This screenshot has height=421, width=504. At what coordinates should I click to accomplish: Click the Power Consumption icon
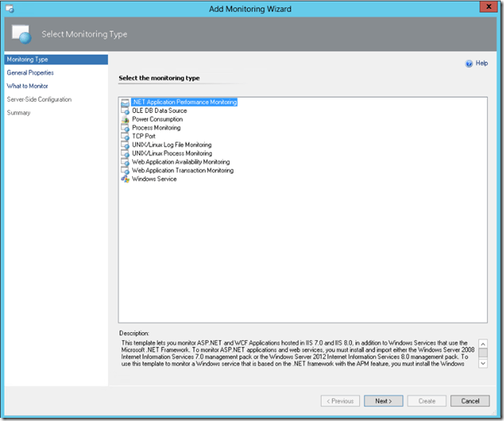tap(125, 119)
